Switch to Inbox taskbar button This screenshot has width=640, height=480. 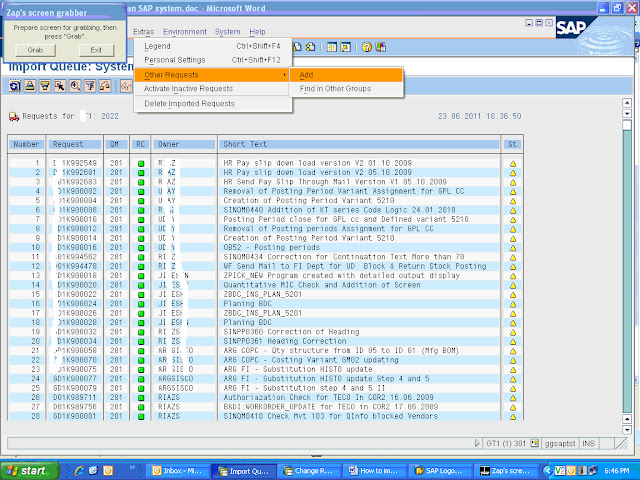pos(178,471)
